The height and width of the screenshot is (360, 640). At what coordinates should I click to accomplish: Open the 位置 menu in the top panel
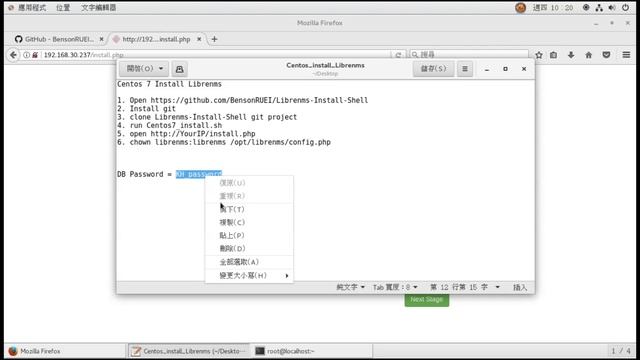click(x=63, y=8)
